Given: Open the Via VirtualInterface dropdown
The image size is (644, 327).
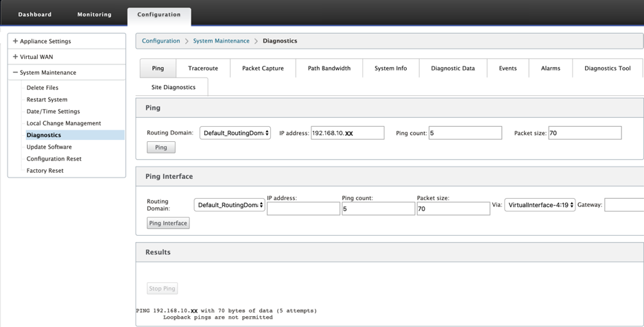Looking at the screenshot, I should (540, 205).
